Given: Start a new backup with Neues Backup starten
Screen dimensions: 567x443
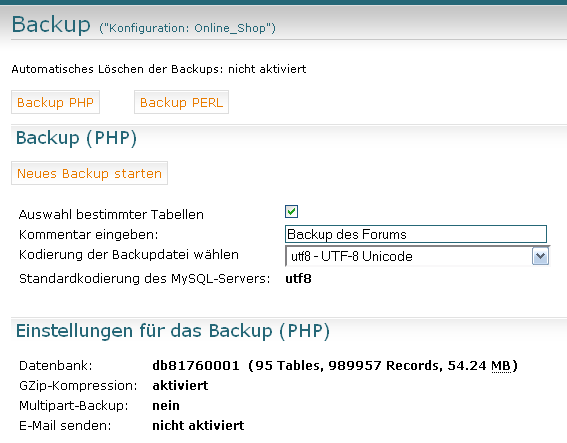Looking at the screenshot, I should (89, 173).
